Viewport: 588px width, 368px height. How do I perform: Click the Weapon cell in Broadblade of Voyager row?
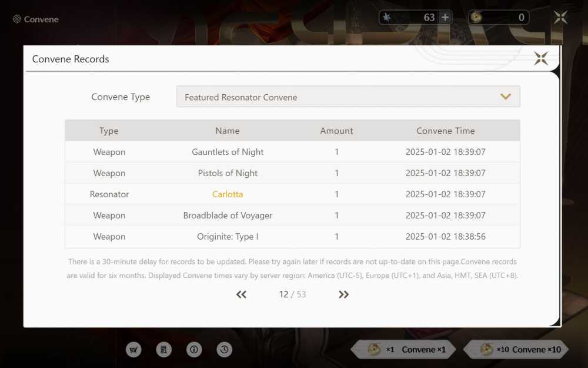click(109, 215)
